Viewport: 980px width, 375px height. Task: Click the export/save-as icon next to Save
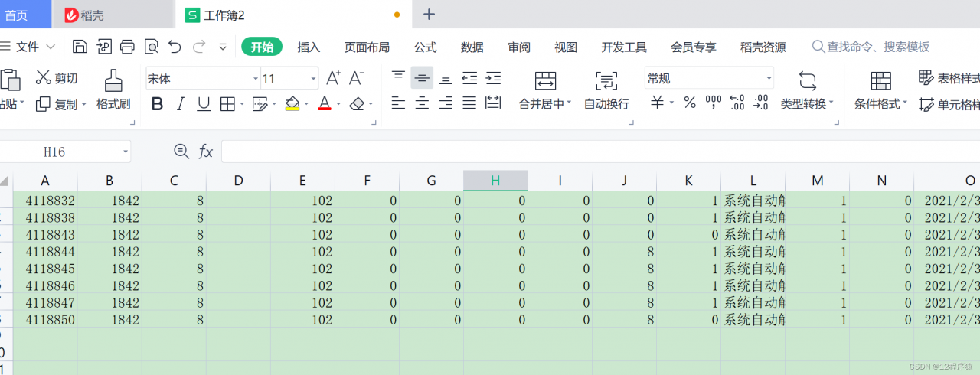click(104, 47)
